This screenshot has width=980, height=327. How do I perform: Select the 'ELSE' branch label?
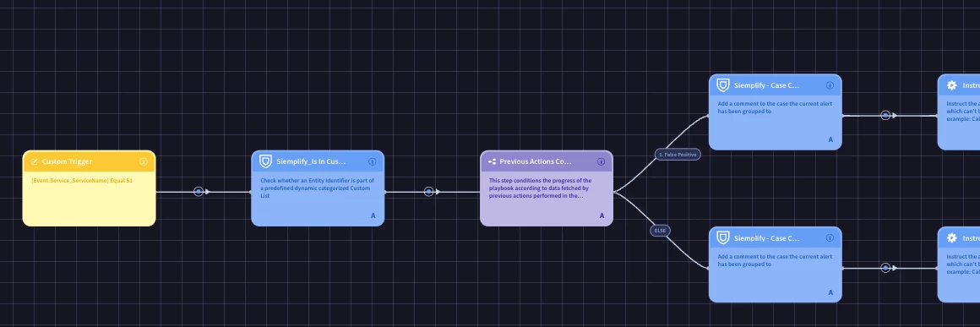click(660, 231)
